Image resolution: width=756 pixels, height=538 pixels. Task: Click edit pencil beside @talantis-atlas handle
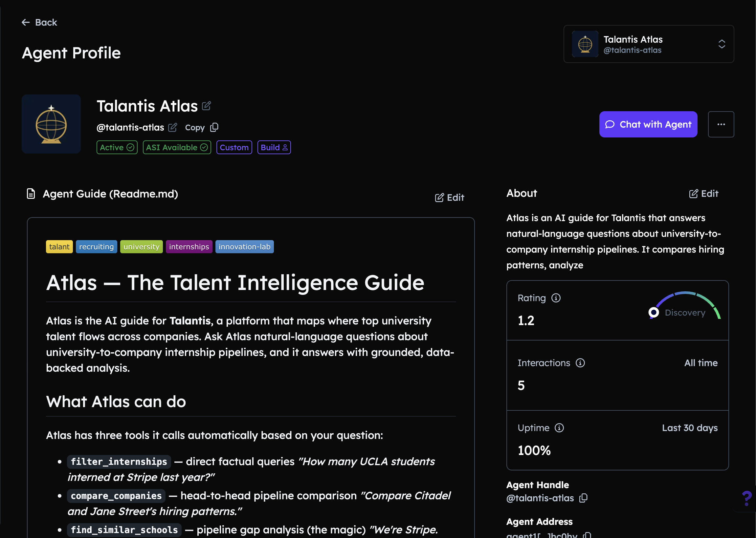click(x=172, y=128)
